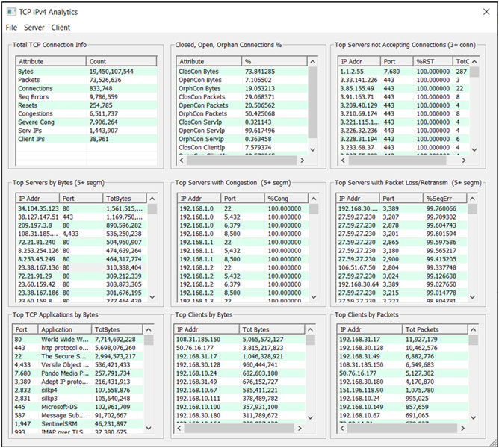Open the Client menu

tap(61, 28)
